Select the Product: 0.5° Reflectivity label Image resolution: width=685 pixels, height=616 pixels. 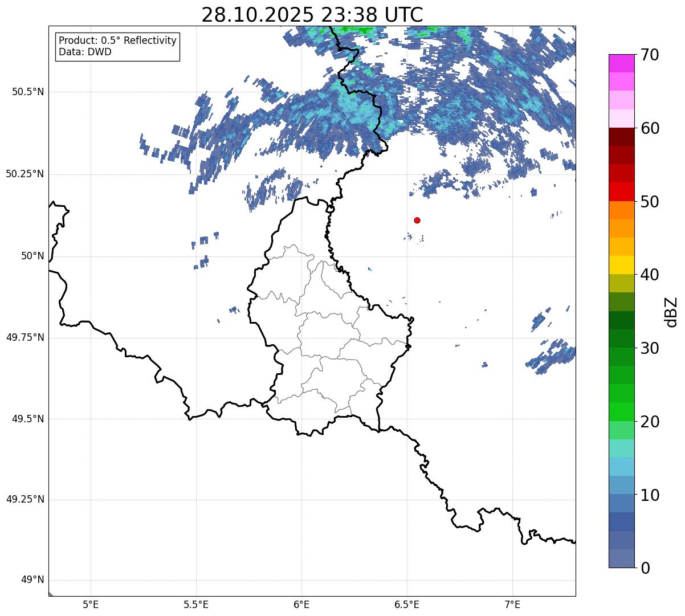[x=117, y=40]
